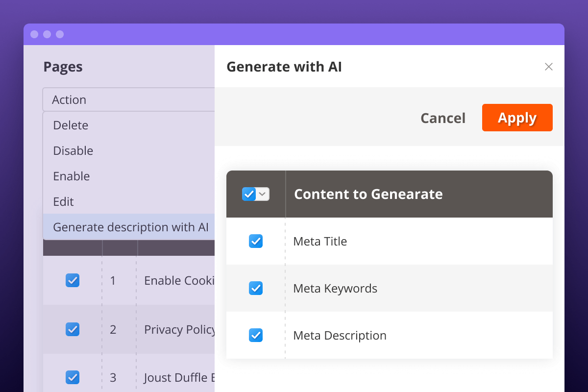Deselect the Privacy Policy page checkbox

tap(72, 329)
